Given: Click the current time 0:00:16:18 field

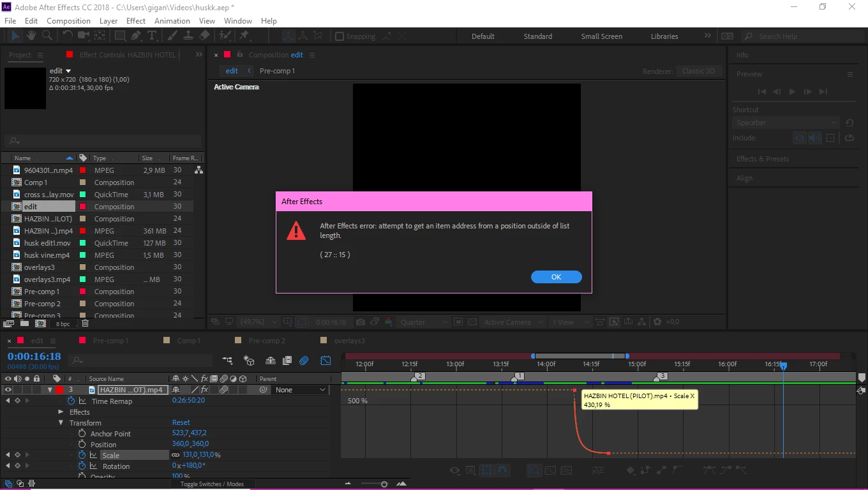Looking at the screenshot, I should tap(34, 357).
